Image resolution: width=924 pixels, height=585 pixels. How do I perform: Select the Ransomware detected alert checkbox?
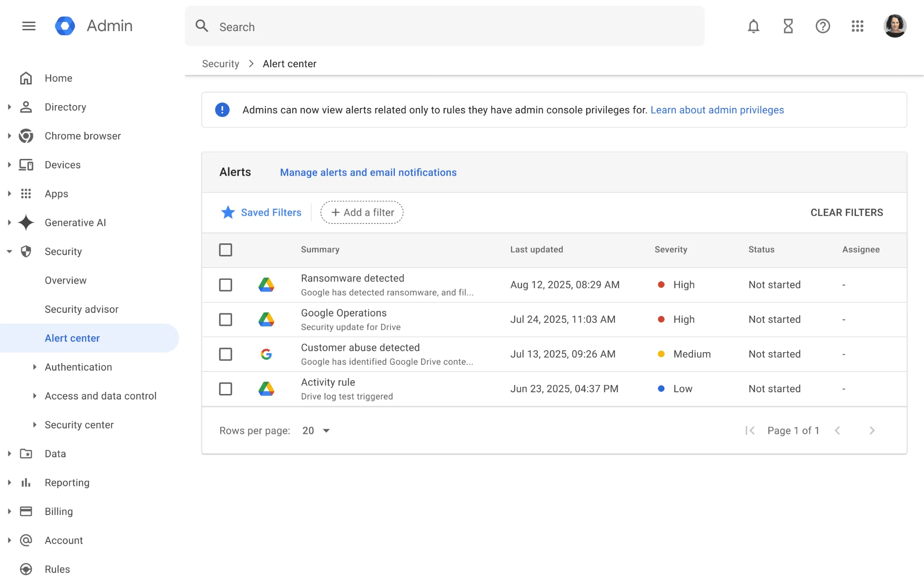coord(226,285)
